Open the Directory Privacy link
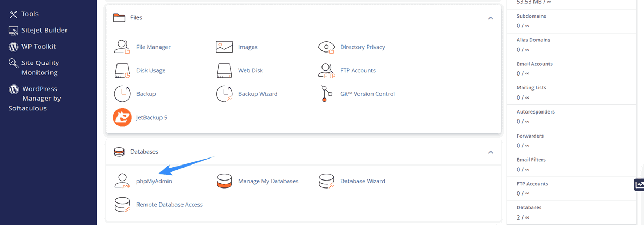Screen dimensions: 644x225 point(363,47)
